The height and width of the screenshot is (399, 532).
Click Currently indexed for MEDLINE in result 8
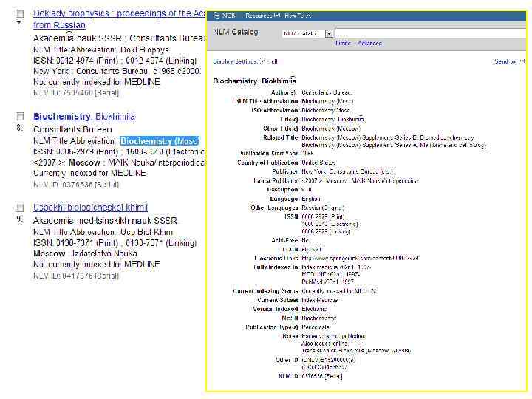90,173
